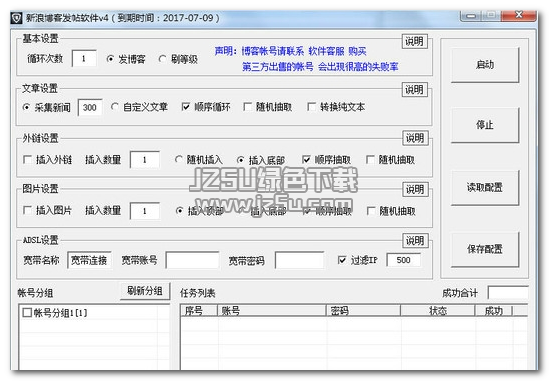Open 说明 help for ADSL设置
Screen dimensions: 549x381
415,241
